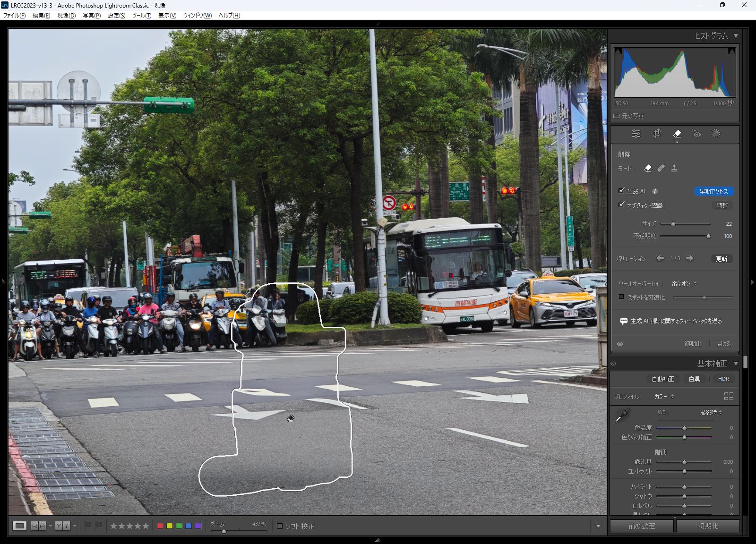The width and height of the screenshot is (756, 544).
Task: Click the generative AI info icon
Action: (x=655, y=191)
